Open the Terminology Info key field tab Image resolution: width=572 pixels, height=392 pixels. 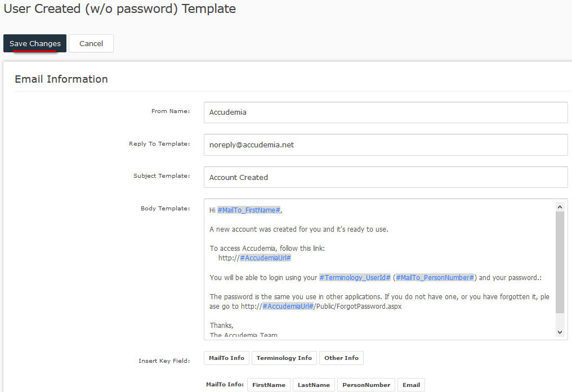284,358
